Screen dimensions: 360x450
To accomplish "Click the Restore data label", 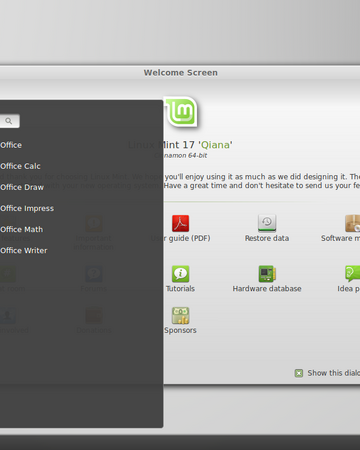I will 267,238.
